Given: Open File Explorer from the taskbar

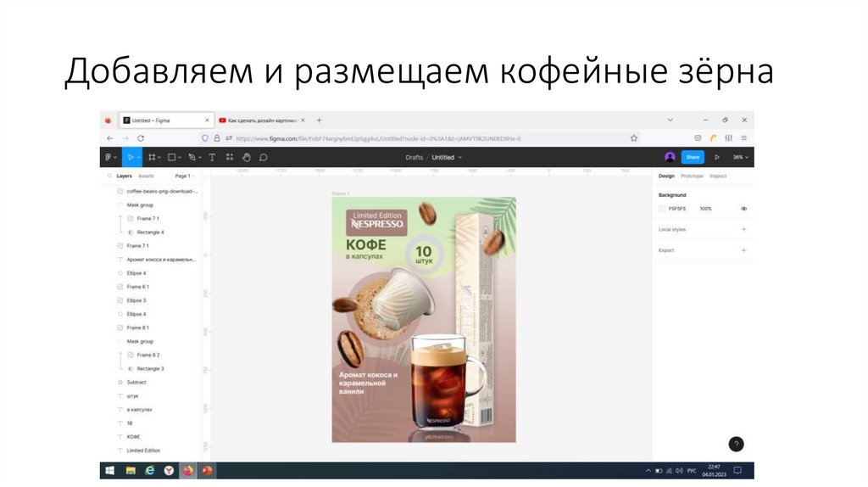Looking at the screenshot, I should [x=130, y=470].
